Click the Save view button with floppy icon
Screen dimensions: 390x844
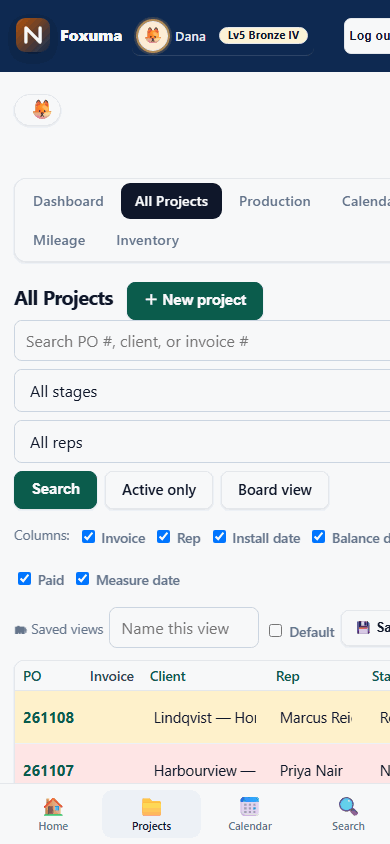tap(366, 628)
